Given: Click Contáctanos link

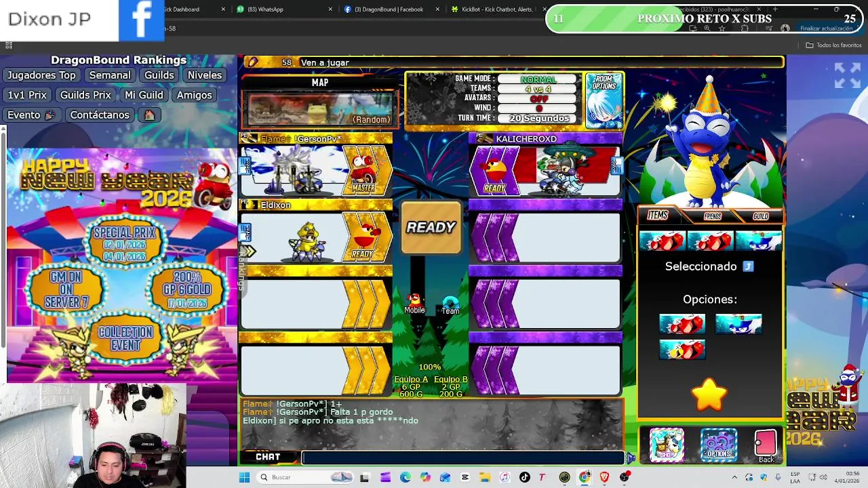Looking at the screenshot, I should click(x=100, y=115).
